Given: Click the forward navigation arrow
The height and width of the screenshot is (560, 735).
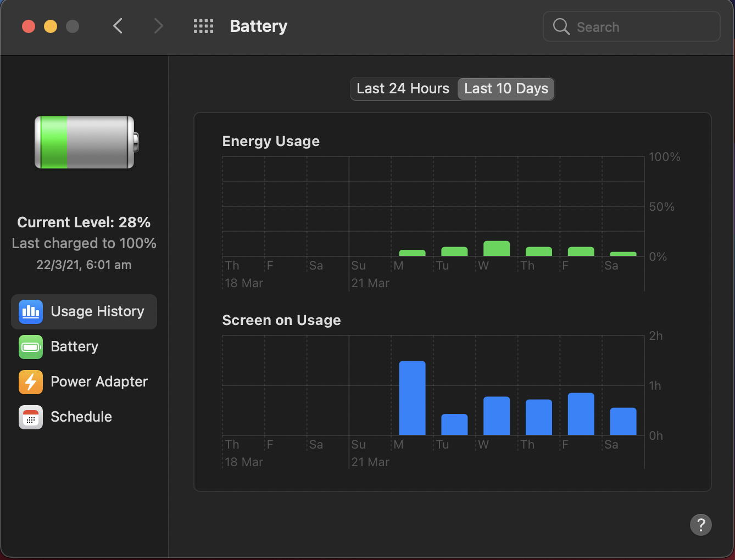Looking at the screenshot, I should click(159, 26).
